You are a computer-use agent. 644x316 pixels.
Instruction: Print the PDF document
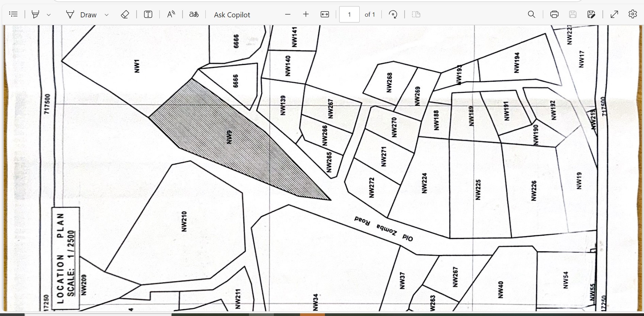554,14
